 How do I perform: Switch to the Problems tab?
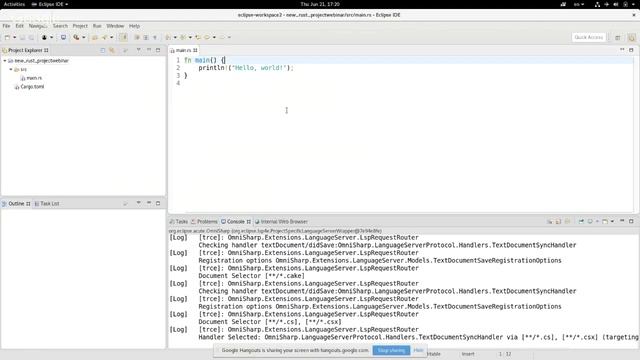(x=204, y=222)
